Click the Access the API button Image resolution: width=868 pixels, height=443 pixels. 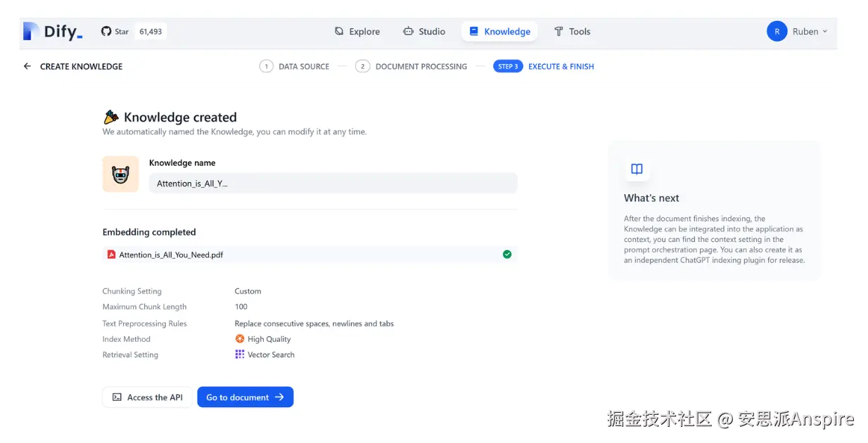(147, 397)
